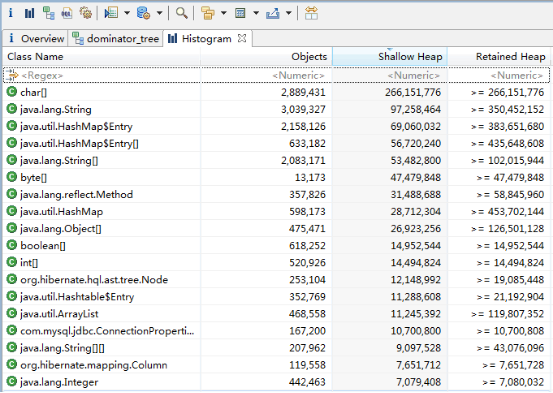Click the class icon beside byte[]
This screenshot has width=553, height=393.
12,177
